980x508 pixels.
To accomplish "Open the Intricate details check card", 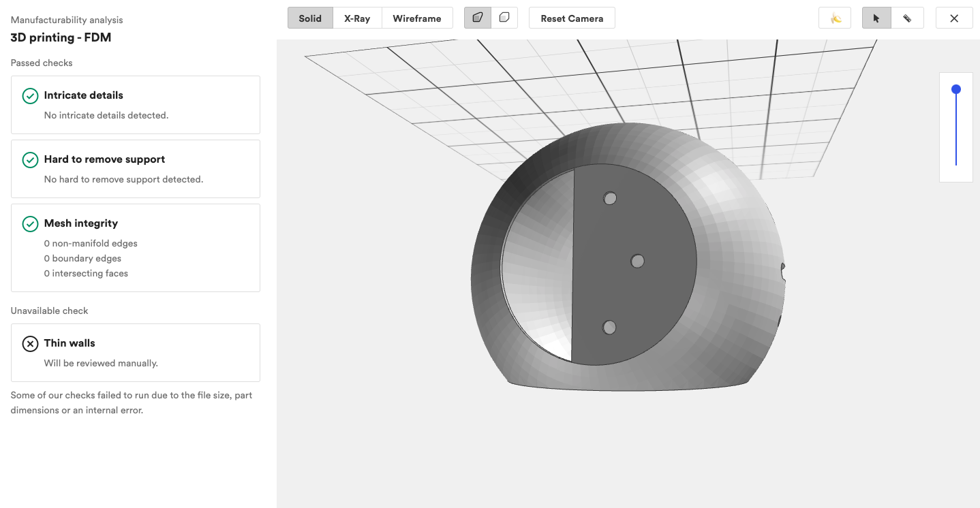I will [136, 105].
